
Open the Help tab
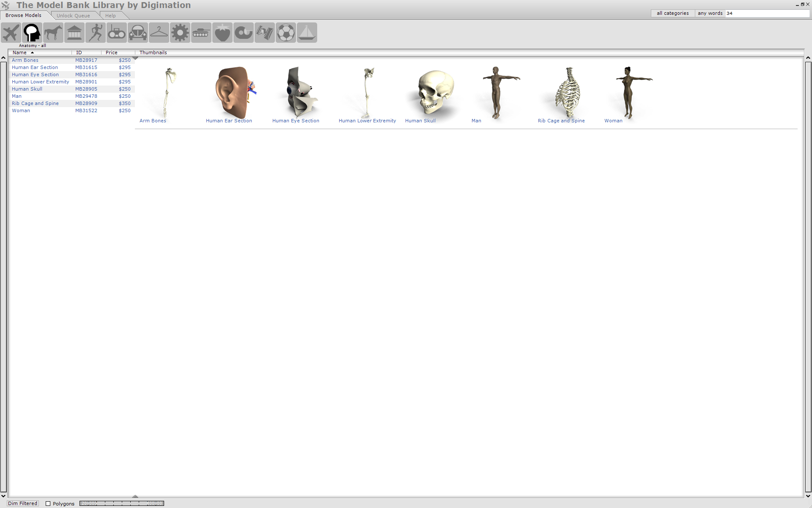110,16
